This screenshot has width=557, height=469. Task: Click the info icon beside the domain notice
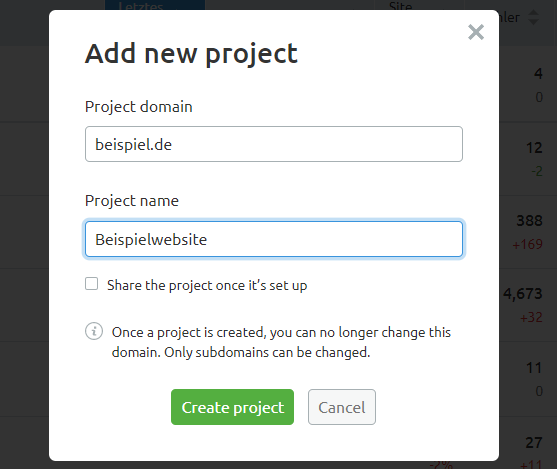94,331
